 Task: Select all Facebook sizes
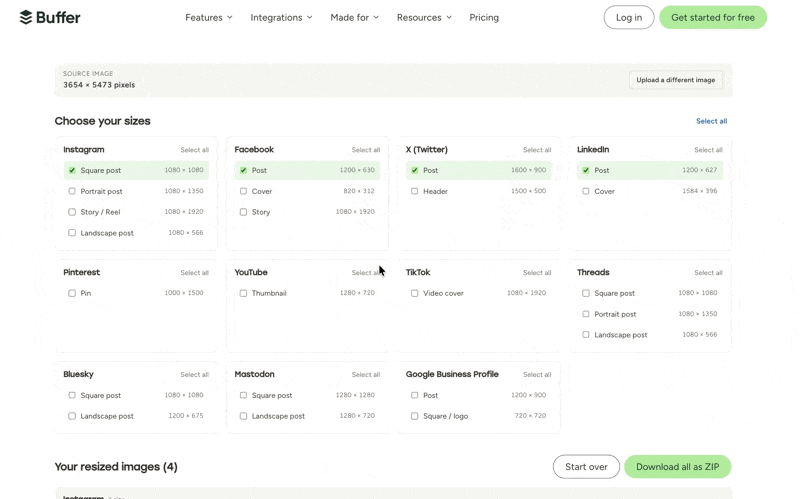pos(366,150)
